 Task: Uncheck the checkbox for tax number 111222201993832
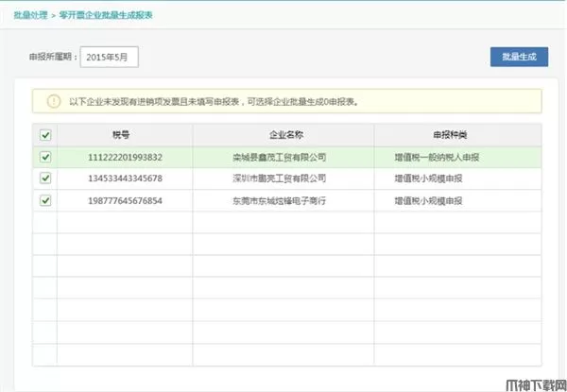[x=45, y=157]
